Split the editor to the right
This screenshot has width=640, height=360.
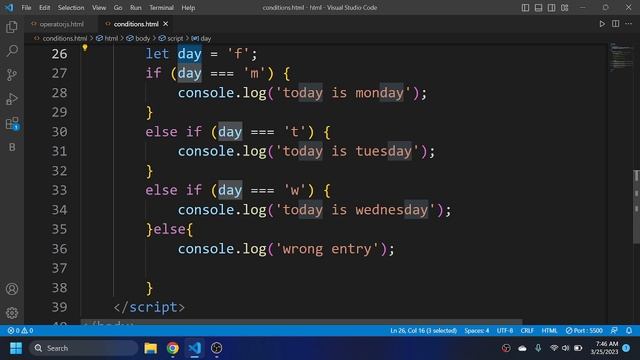tap(616, 24)
